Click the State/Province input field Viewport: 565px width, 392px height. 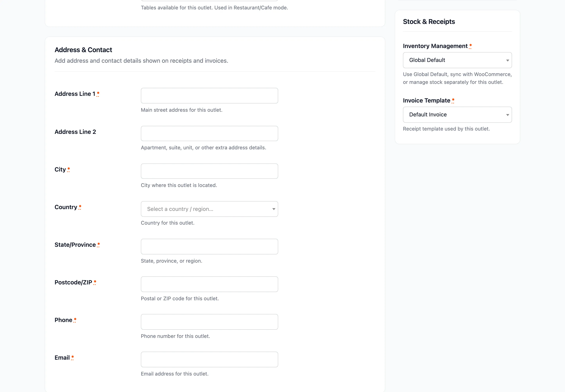click(x=209, y=246)
